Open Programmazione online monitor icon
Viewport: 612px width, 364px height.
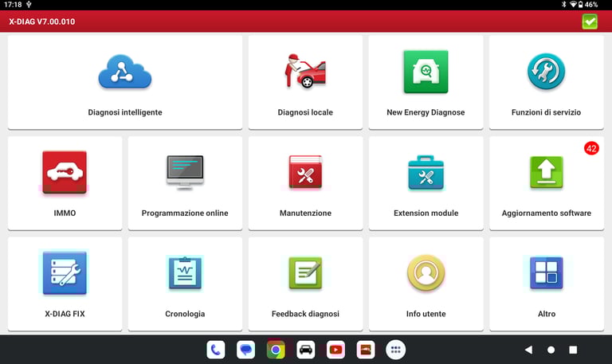coord(185,173)
